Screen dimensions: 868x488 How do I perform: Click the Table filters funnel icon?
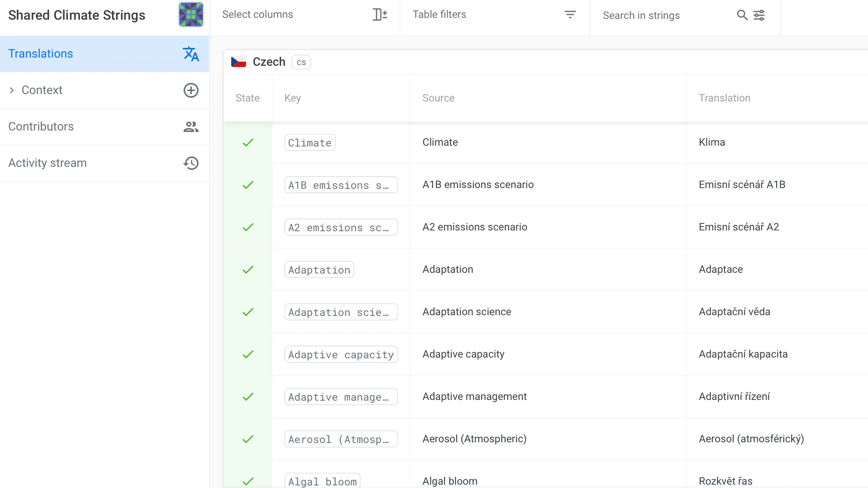[570, 14]
